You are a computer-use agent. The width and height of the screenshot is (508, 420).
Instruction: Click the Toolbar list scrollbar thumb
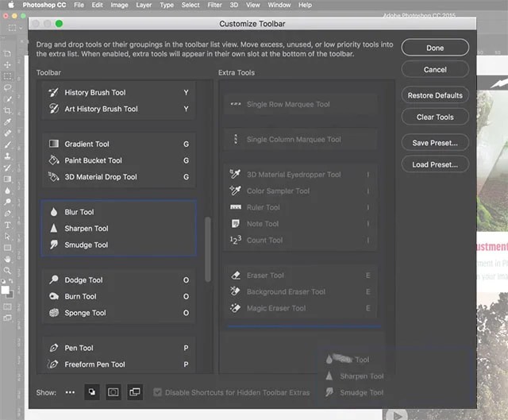click(208, 249)
